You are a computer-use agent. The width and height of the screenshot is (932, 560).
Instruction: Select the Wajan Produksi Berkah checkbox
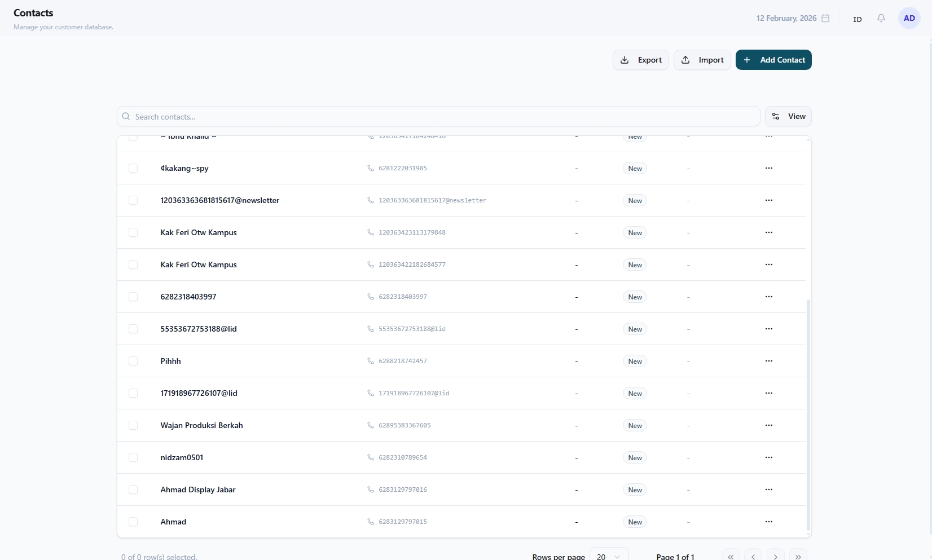coord(133,425)
